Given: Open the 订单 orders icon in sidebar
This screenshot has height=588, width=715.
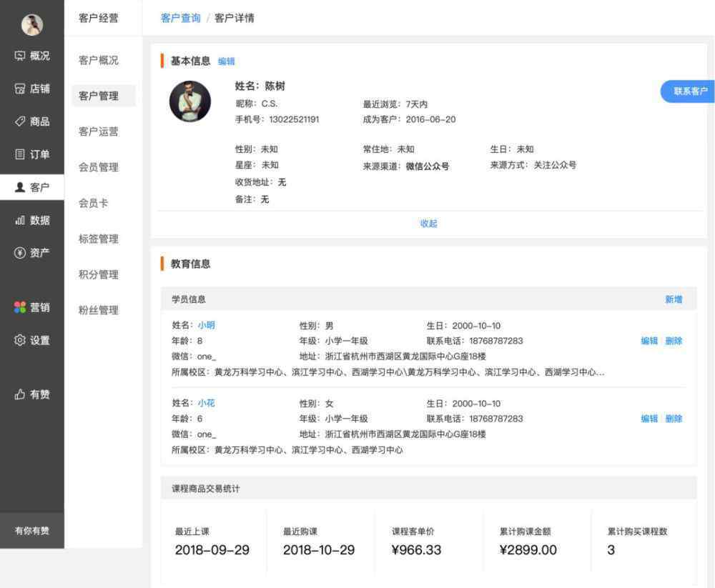Looking at the screenshot, I should 19,154.
